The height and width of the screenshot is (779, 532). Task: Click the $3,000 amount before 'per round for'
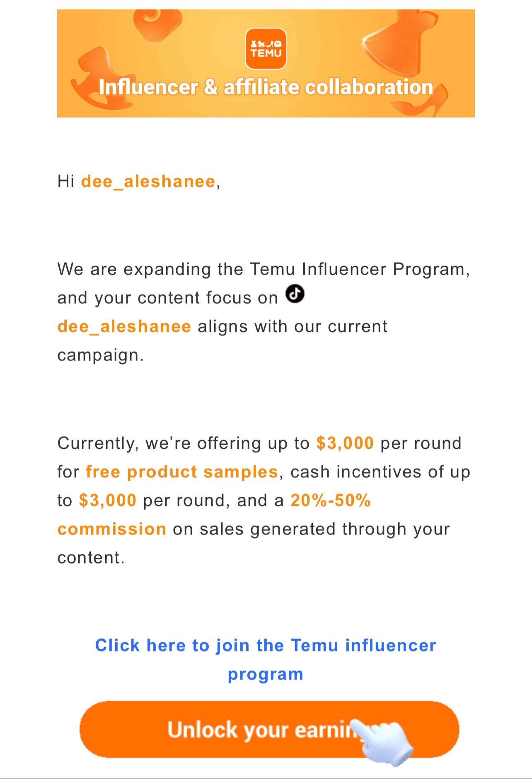point(345,443)
